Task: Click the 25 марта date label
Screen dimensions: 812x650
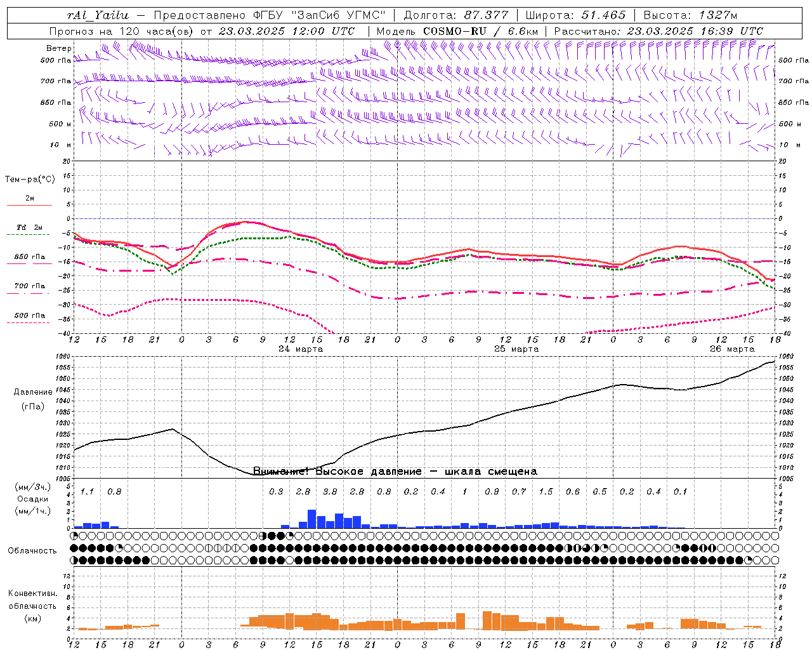Action: click(516, 349)
